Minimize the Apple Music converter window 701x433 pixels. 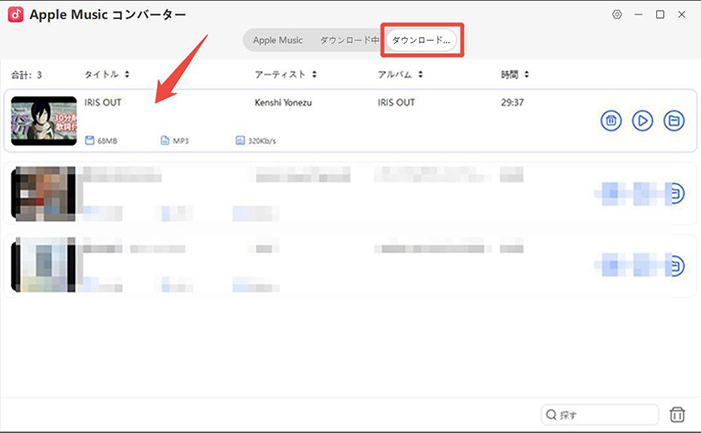pyautogui.click(x=638, y=14)
